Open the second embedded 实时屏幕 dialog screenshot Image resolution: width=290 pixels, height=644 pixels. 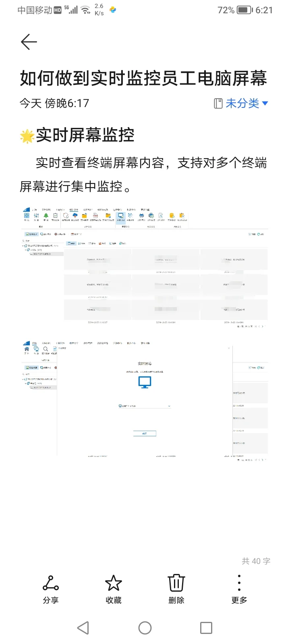[145, 401]
